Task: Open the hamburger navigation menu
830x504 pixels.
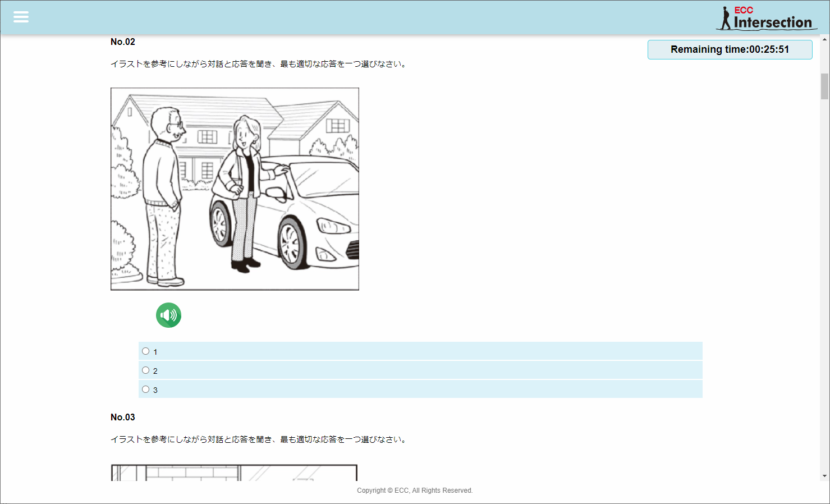Action: [21, 17]
